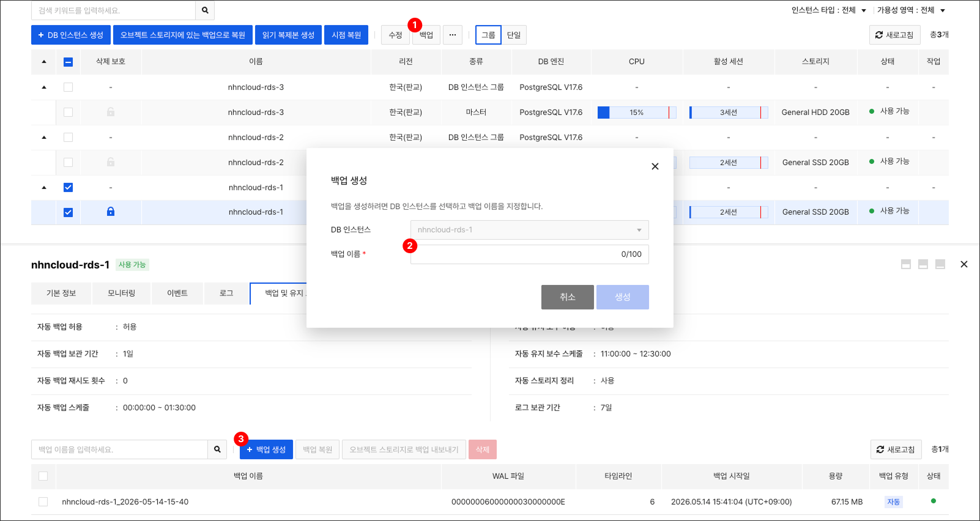This screenshot has height=521, width=980.
Task: Switch to the 기본 정보 tab
Action: [61, 294]
